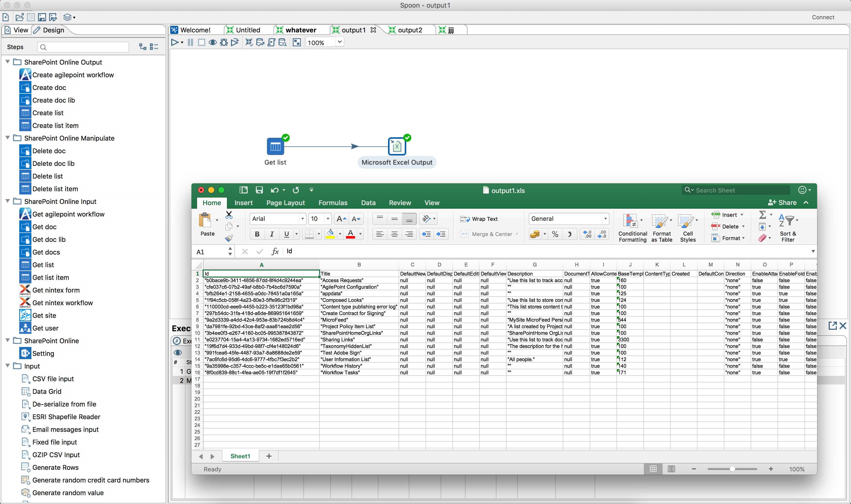This screenshot has width=851, height=504.
Task: Open the Arial font name dropdown
Action: point(302,219)
